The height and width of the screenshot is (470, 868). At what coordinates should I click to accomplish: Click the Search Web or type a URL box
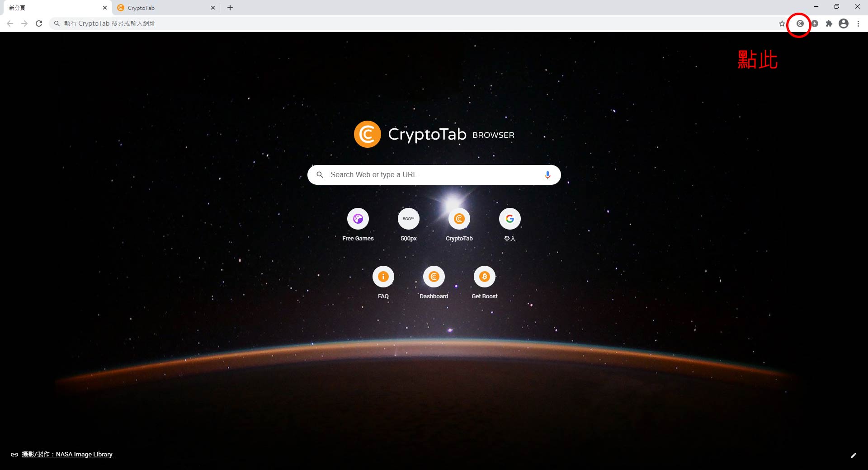434,175
